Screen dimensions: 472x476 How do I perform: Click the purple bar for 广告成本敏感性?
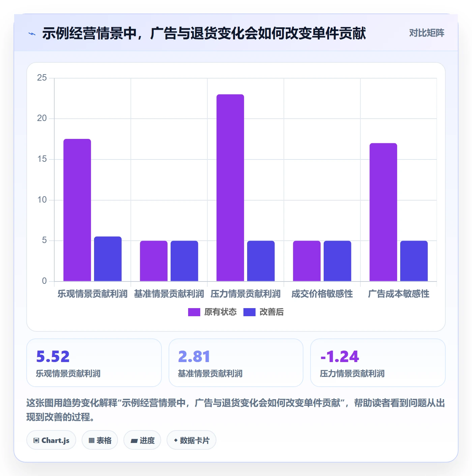pyautogui.click(x=383, y=212)
